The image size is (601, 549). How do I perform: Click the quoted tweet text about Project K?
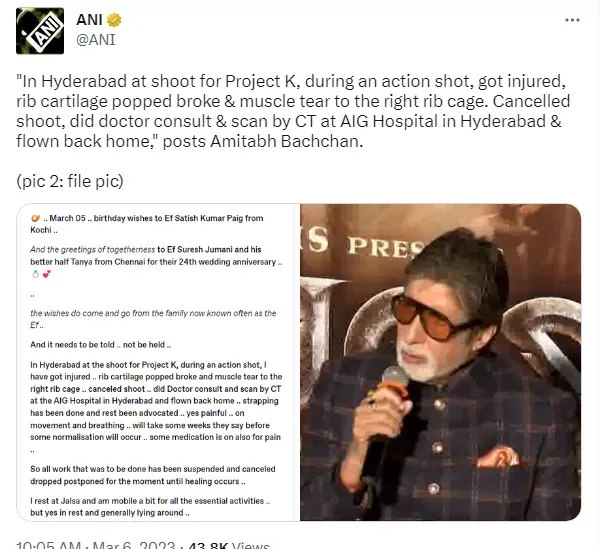coord(293,111)
